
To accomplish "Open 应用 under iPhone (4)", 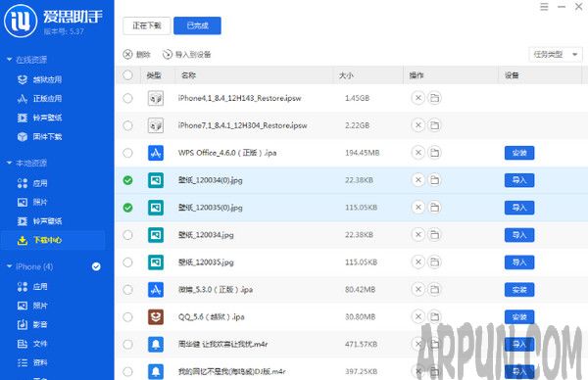I will tap(32, 287).
